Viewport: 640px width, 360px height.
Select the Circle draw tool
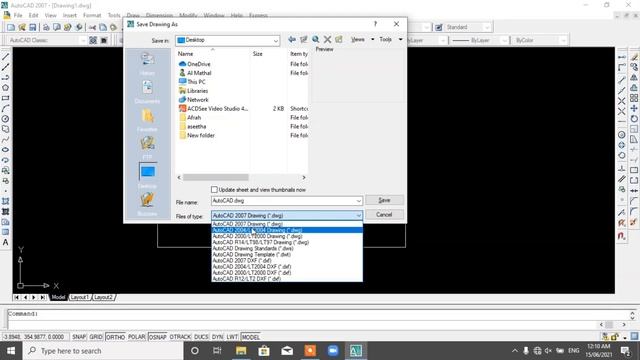[5, 119]
